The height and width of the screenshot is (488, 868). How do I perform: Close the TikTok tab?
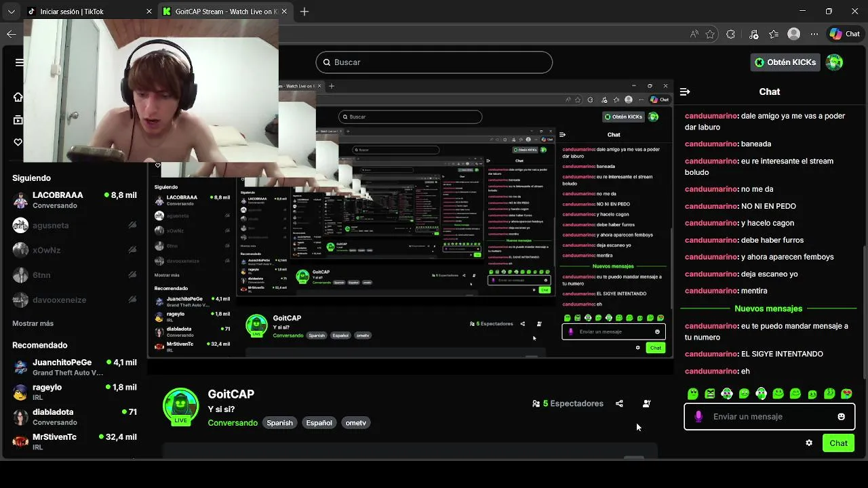[x=149, y=12]
